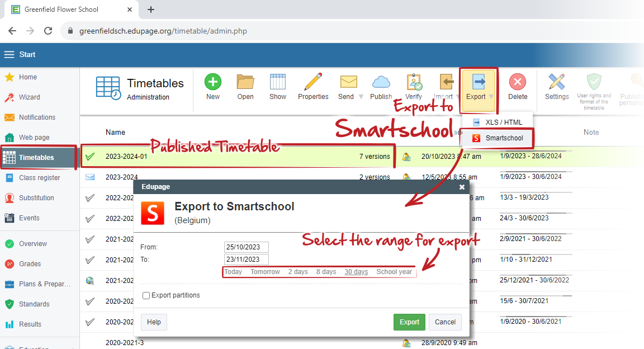Set export range to School year
644x349 pixels.
pos(394,272)
